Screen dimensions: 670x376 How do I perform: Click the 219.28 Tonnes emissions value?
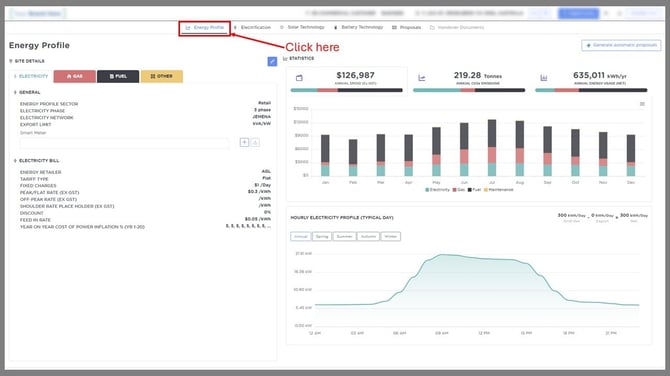pyautogui.click(x=478, y=75)
